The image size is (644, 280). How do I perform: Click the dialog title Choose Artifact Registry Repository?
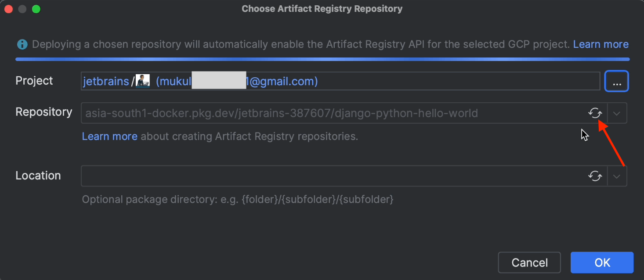click(x=322, y=9)
